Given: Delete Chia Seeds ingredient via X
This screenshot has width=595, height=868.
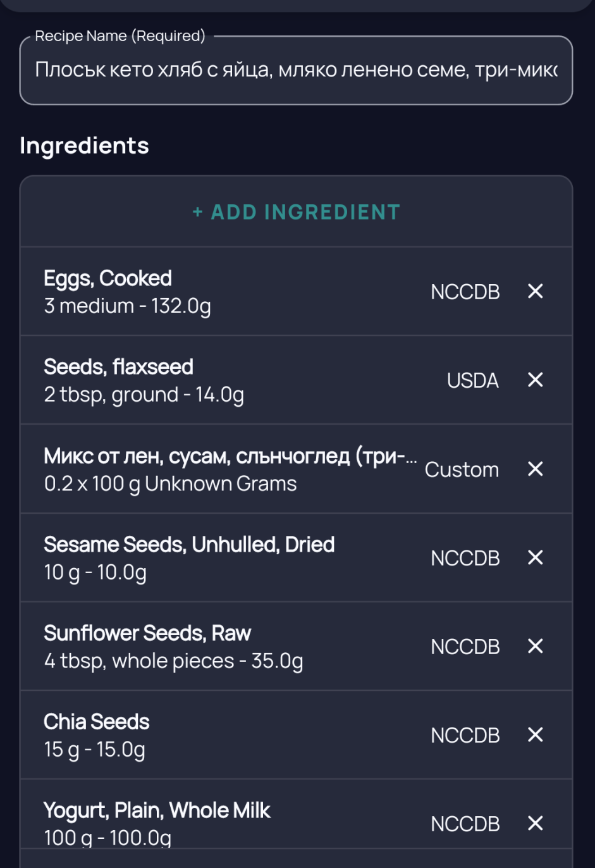Looking at the screenshot, I should pos(535,735).
